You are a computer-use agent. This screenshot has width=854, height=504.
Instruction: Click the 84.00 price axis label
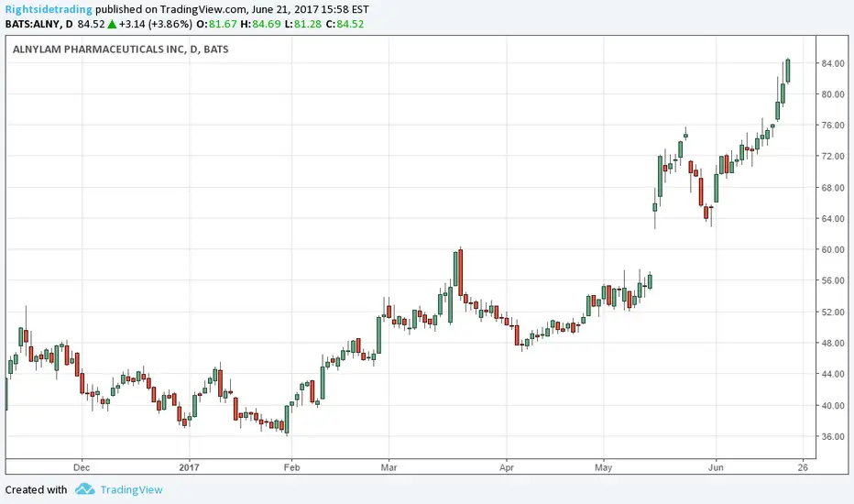[833, 63]
